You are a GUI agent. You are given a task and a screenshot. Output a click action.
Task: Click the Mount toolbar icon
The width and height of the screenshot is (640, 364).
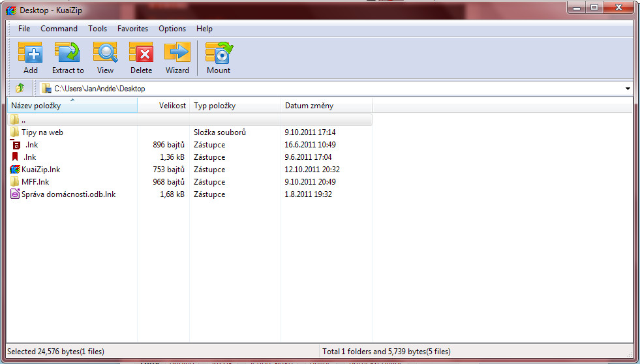(x=219, y=53)
